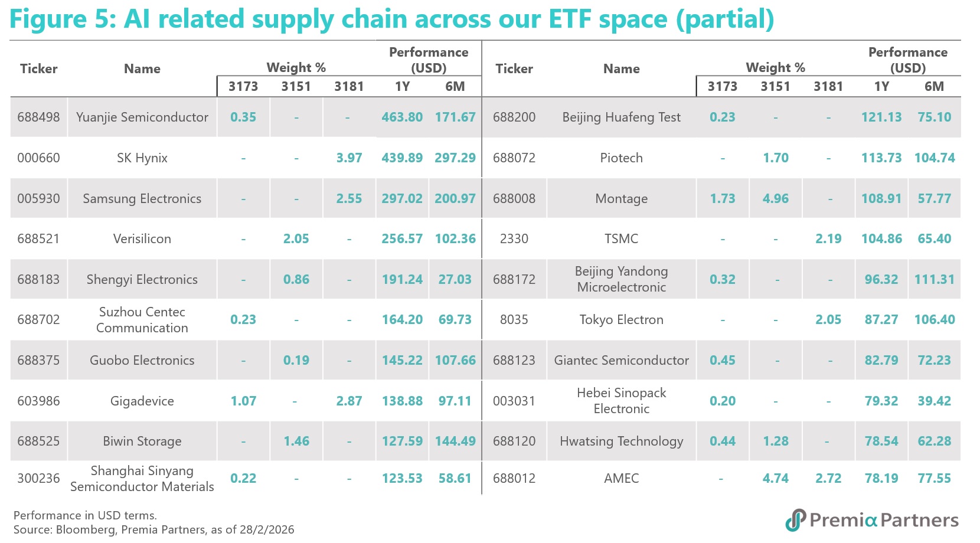Click Yuanjie Semiconductor's 1Y value 463.80
The width and height of the screenshot is (980, 543).
402,117
